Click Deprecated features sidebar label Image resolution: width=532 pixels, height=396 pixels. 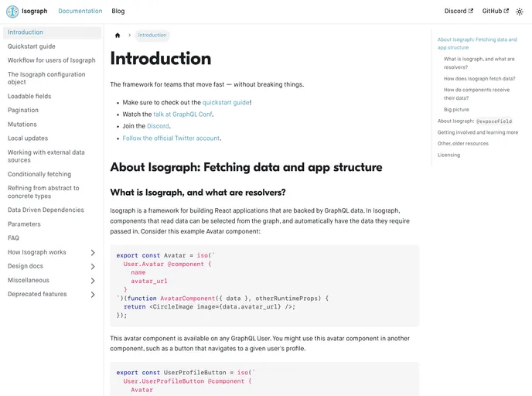pyautogui.click(x=37, y=295)
